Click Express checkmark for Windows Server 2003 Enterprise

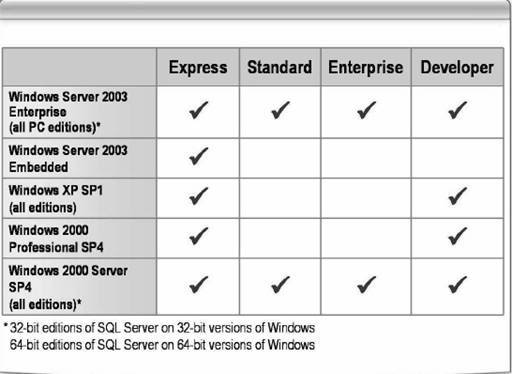click(198, 110)
